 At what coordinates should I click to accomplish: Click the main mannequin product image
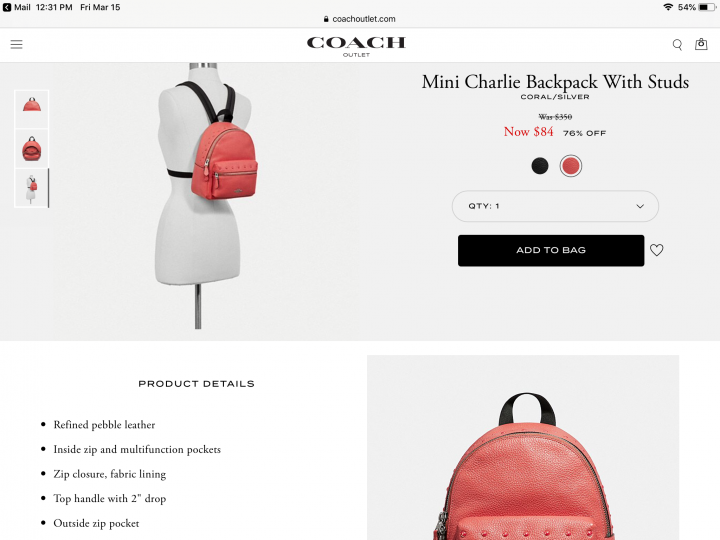point(205,197)
